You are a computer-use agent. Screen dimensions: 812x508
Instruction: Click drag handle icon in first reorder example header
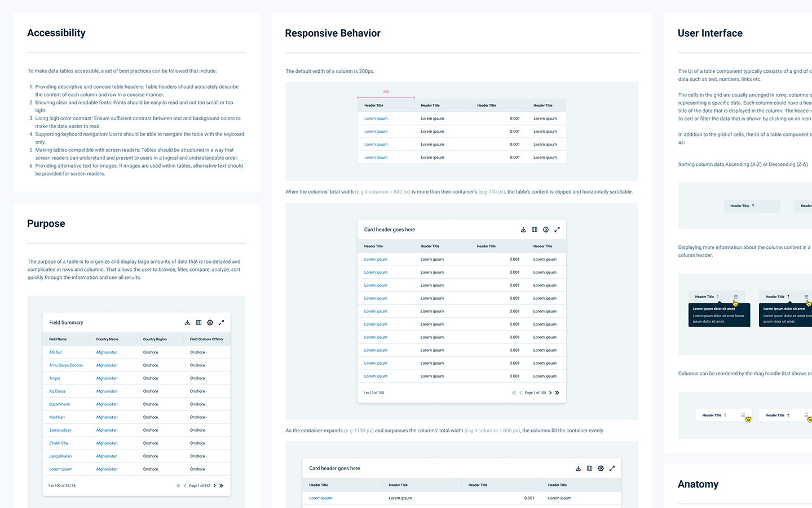tap(743, 415)
